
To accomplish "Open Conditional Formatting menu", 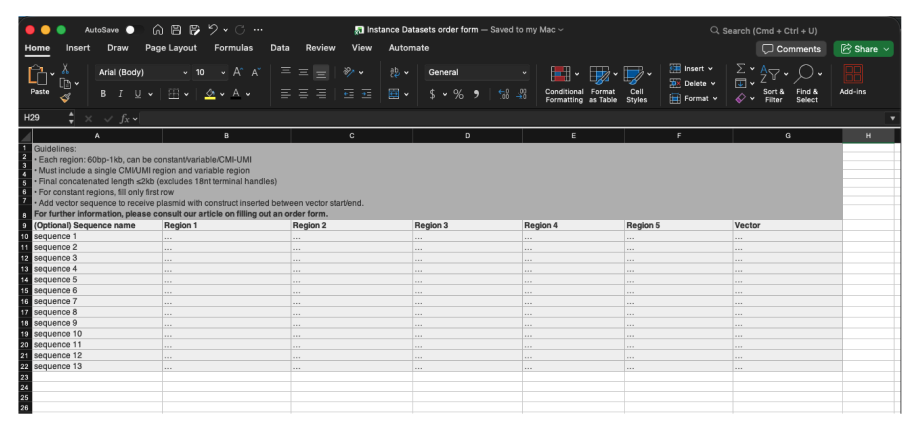I will point(564,84).
